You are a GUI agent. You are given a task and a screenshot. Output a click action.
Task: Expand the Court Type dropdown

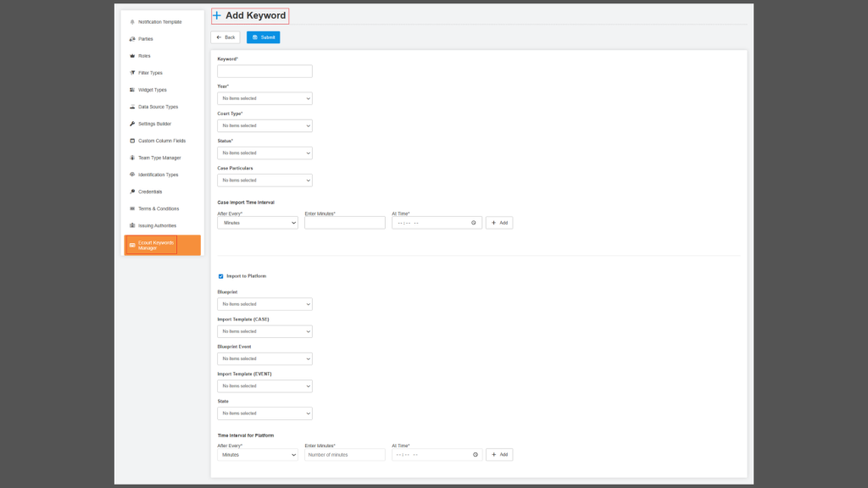pyautogui.click(x=264, y=125)
